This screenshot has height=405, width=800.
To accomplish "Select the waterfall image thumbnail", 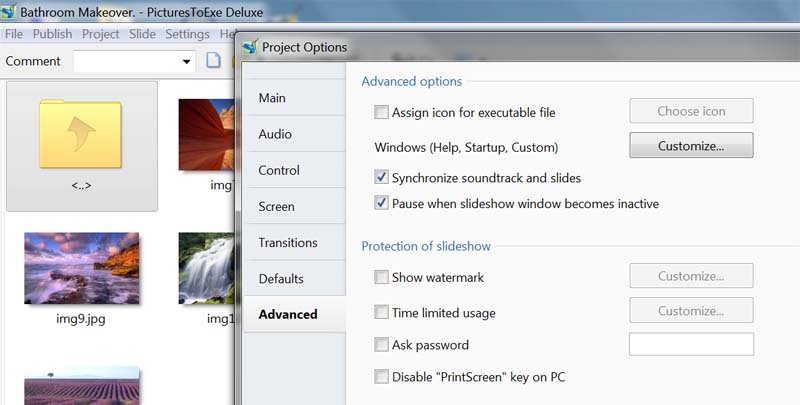I will pos(207,268).
